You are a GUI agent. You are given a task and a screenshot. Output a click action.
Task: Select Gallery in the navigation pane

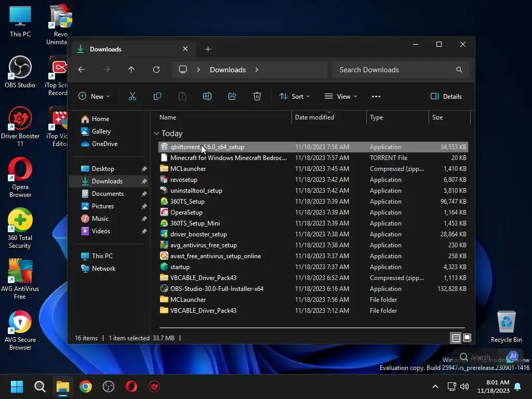point(96,131)
